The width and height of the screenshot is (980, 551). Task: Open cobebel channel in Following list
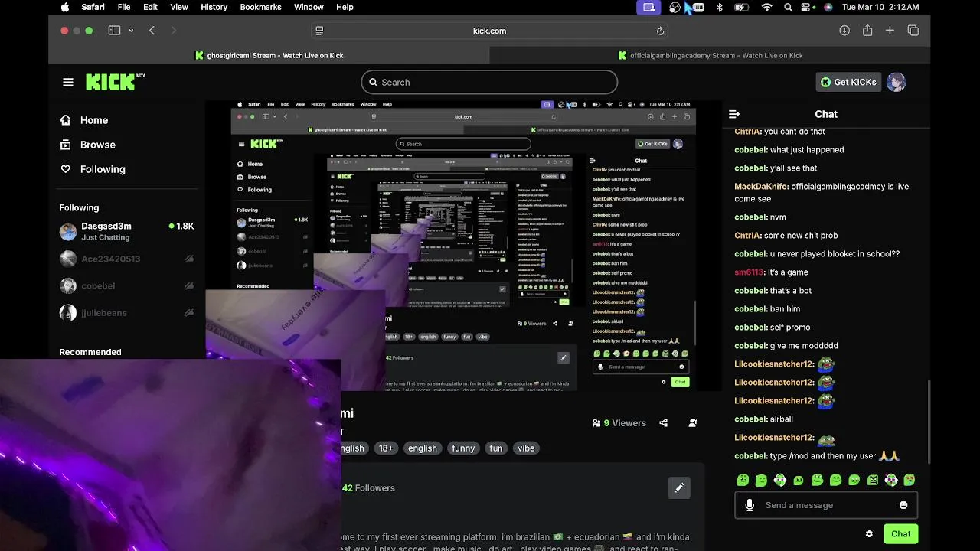point(126,285)
